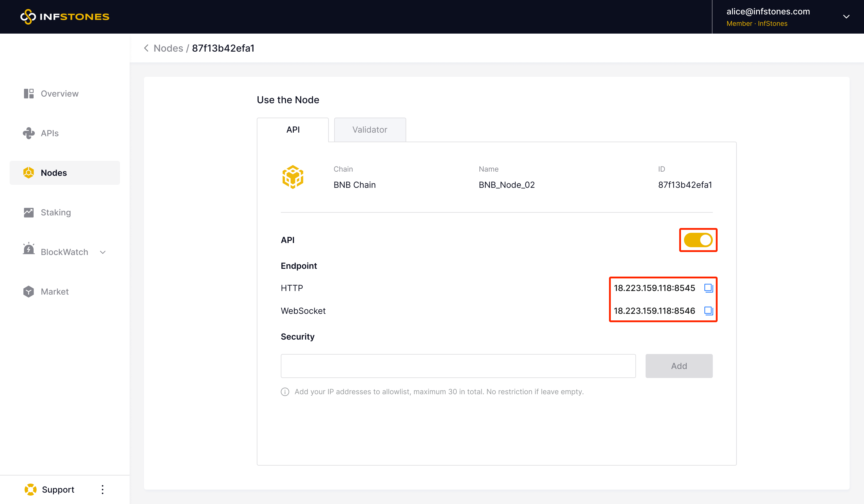Switch to the Validator tab
The height and width of the screenshot is (504, 864).
tap(370, 130)
